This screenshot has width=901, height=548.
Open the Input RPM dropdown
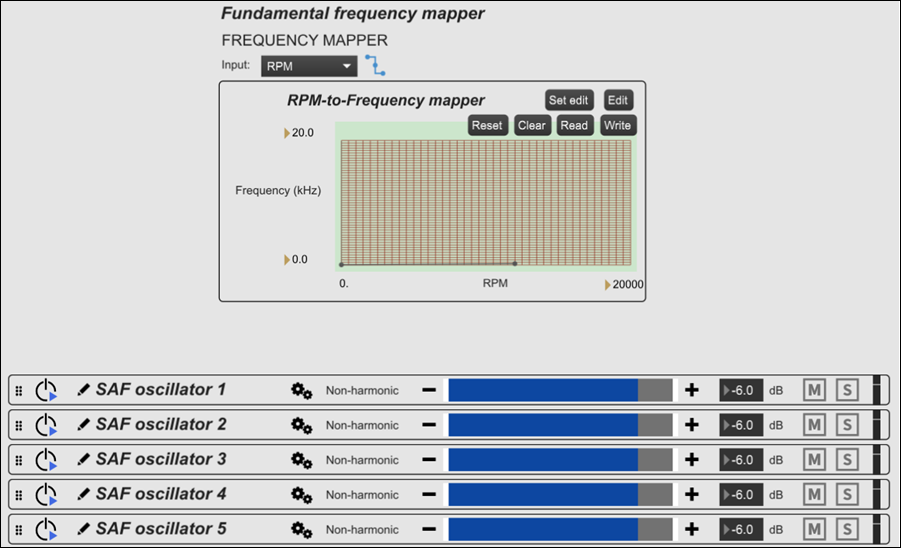309,66
